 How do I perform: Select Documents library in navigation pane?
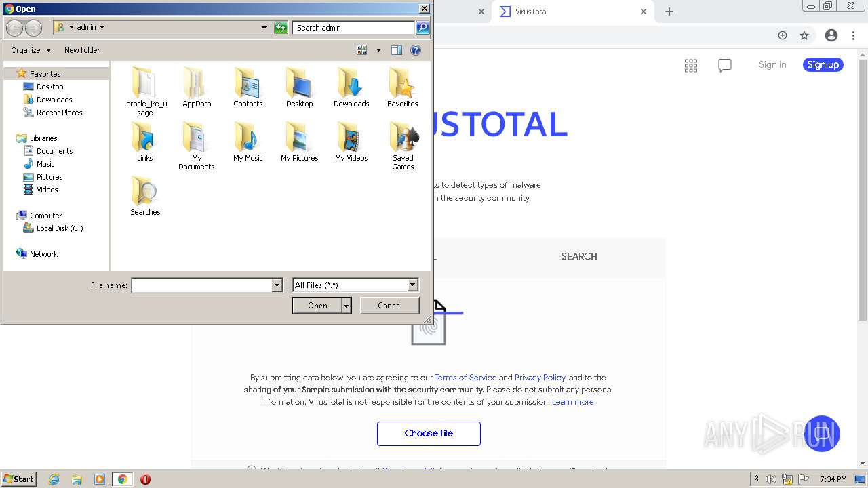pos(54,151)
